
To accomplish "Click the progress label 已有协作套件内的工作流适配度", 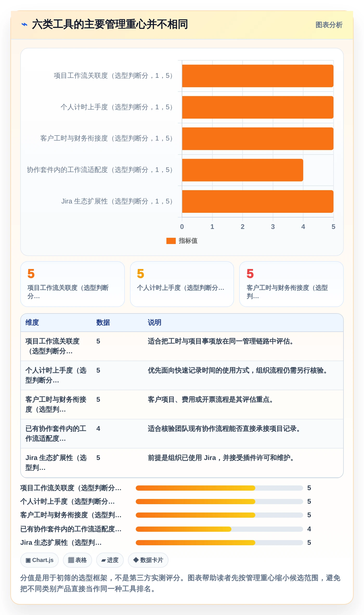I will (71, 529).
